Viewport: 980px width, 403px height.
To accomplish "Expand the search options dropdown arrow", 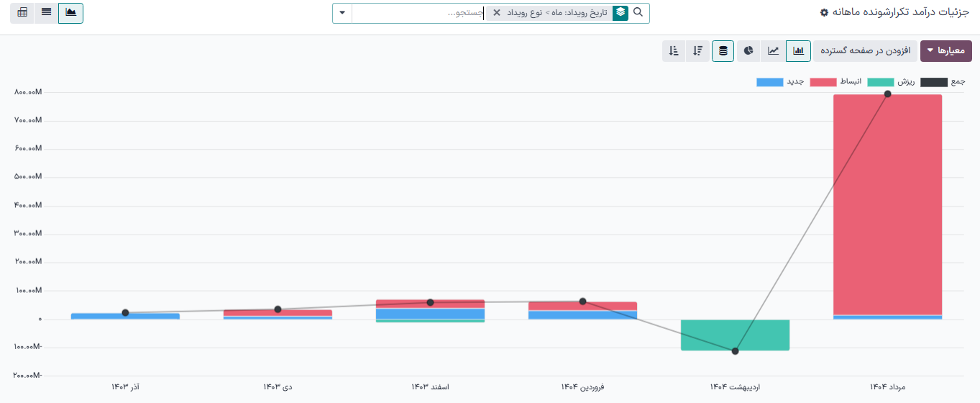I will pos(342,13).
